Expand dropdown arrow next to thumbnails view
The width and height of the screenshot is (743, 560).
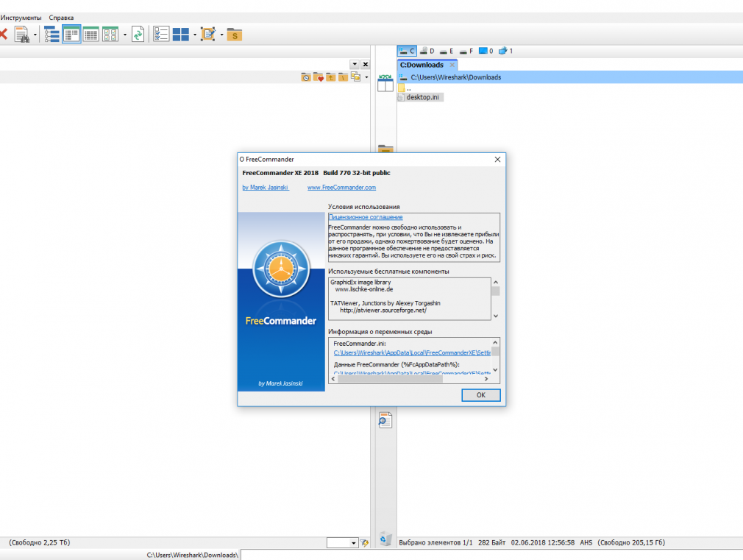point(125,35)
